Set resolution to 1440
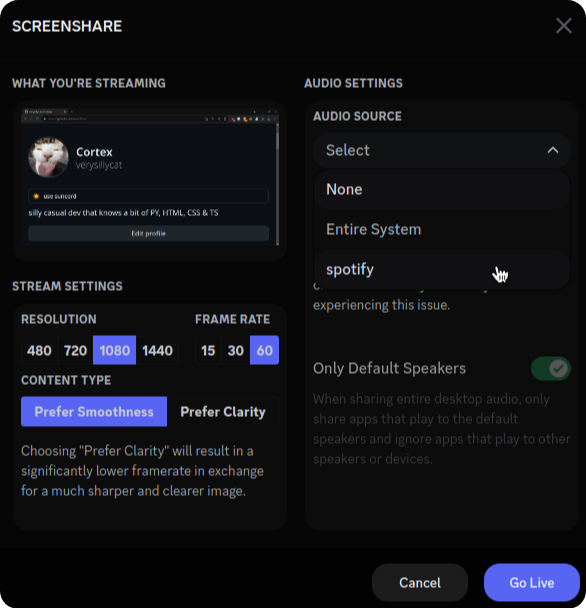 (157, 350)
